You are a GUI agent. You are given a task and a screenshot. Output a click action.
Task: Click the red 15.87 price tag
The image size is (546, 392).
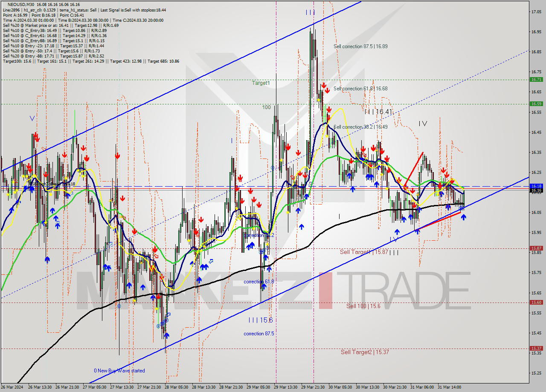[x=536, y=248]
